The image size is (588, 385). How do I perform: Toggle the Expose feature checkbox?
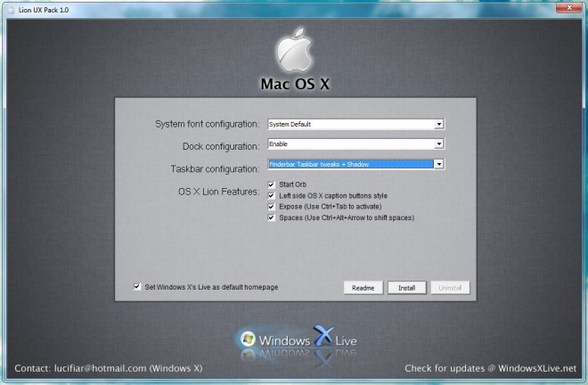tap(271, 207)
